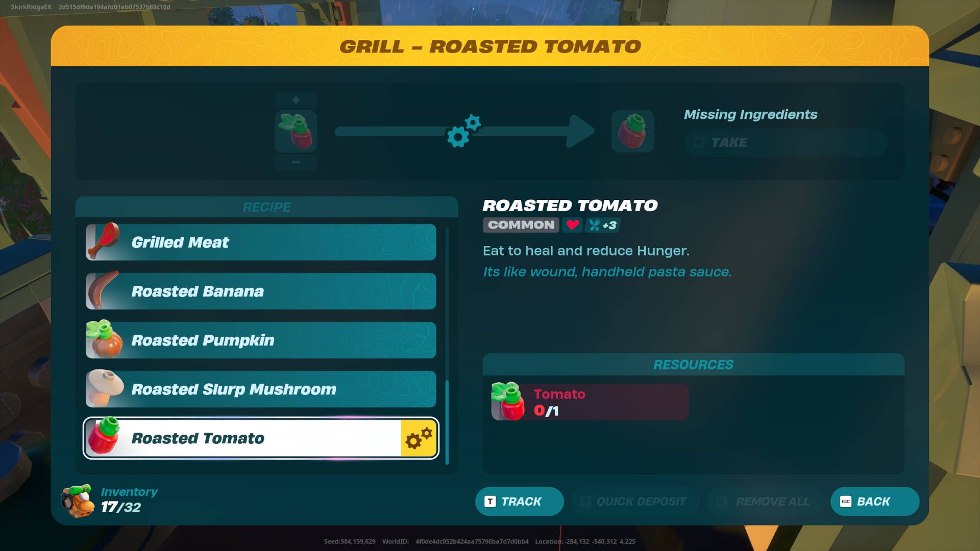The height and width of the screenshot is (551, 980).
Task: Click the Roasted Tomato recipe icon
Action: (x=106, y=438)
